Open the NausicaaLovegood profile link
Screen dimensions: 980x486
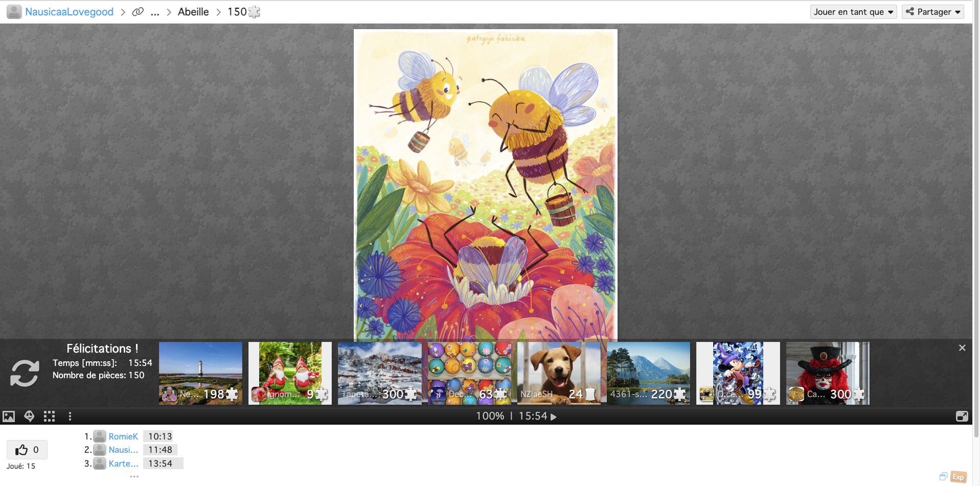click(69, 12)
